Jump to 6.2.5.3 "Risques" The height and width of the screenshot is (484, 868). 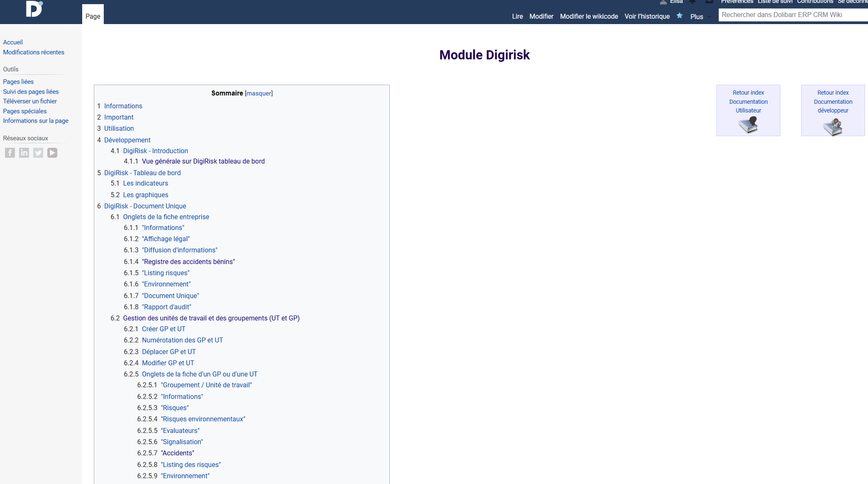click(175, 408)
